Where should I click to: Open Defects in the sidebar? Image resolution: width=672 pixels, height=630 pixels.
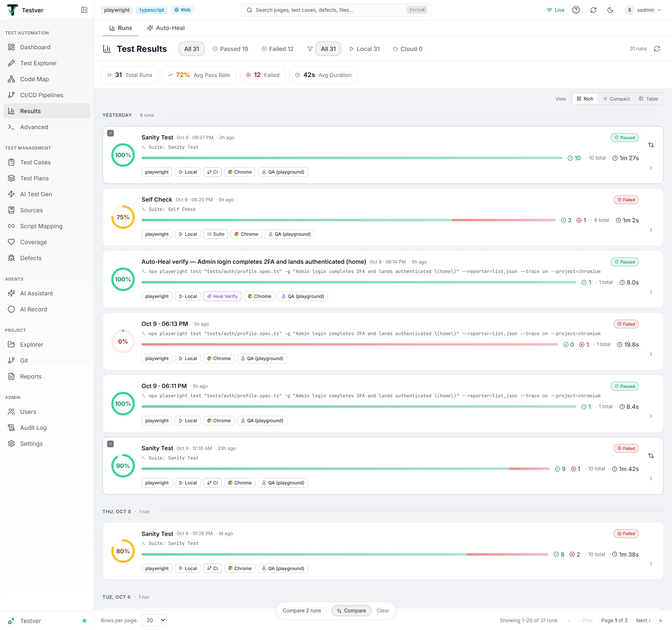tap(31, 258)
